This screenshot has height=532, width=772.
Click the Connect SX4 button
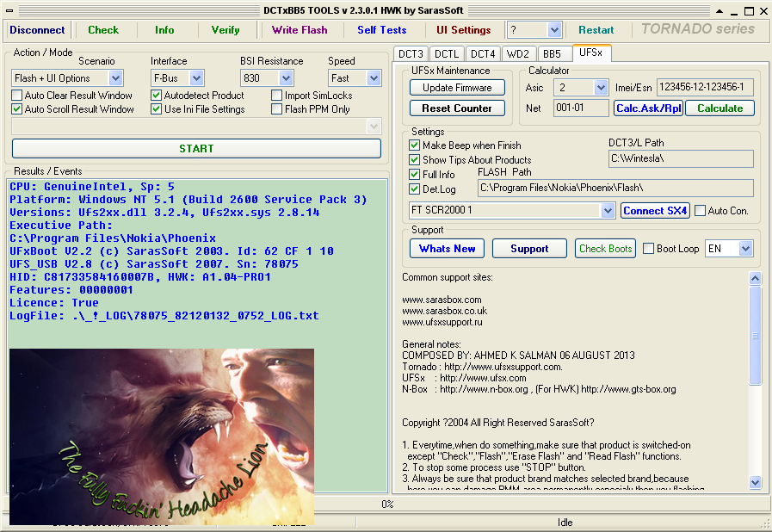coord(655,210)
